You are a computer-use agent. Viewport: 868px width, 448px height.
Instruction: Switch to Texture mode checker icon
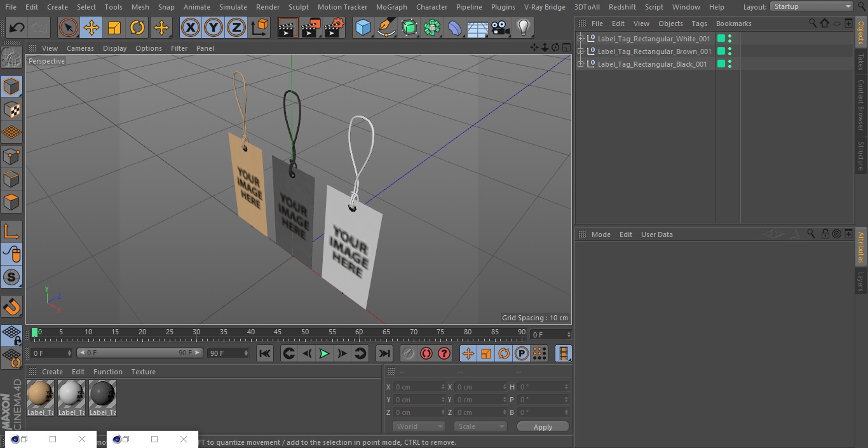point(11,109)
